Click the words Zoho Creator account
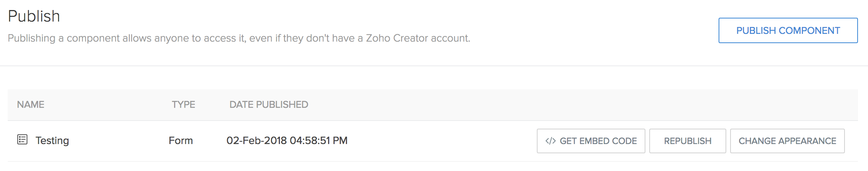The width and height of the screenshot is (868, 171). (417, 38)
